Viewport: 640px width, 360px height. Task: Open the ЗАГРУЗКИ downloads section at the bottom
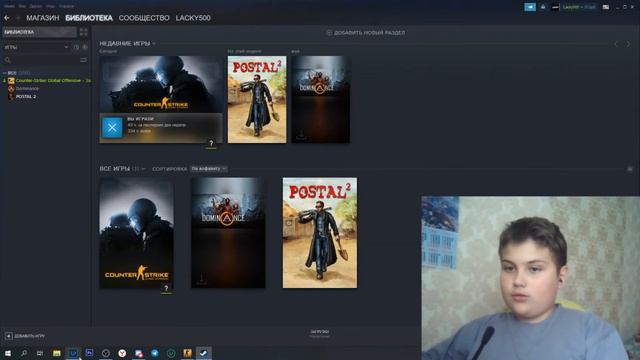click(320, 334)
